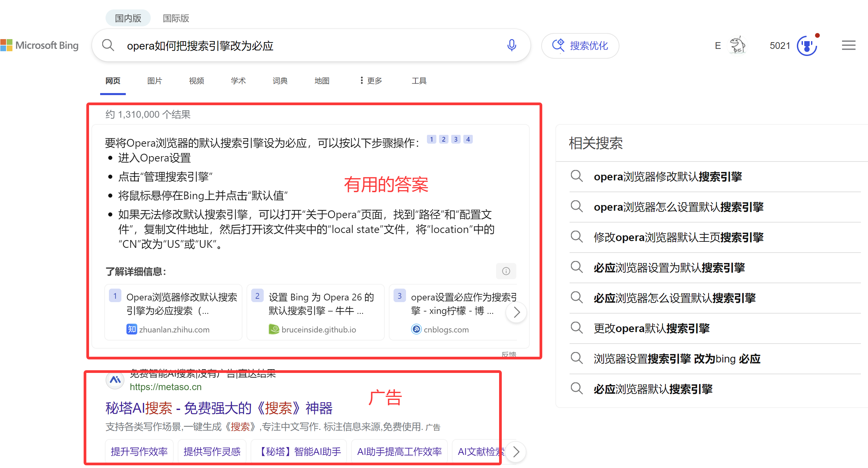The height and width of the screenshot is (468, 868).
Task: Click the microphone voice search icon
Action: [511, 45]
